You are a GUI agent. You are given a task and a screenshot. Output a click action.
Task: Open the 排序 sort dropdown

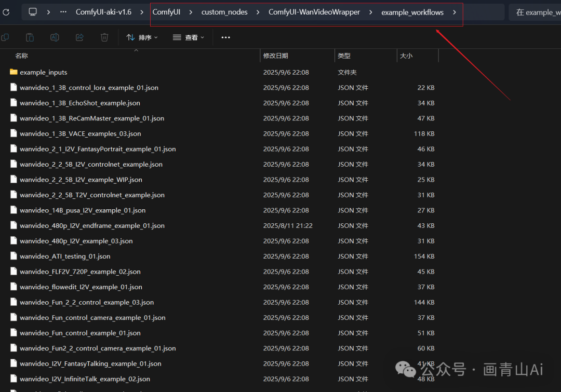(x=142, y=37)
